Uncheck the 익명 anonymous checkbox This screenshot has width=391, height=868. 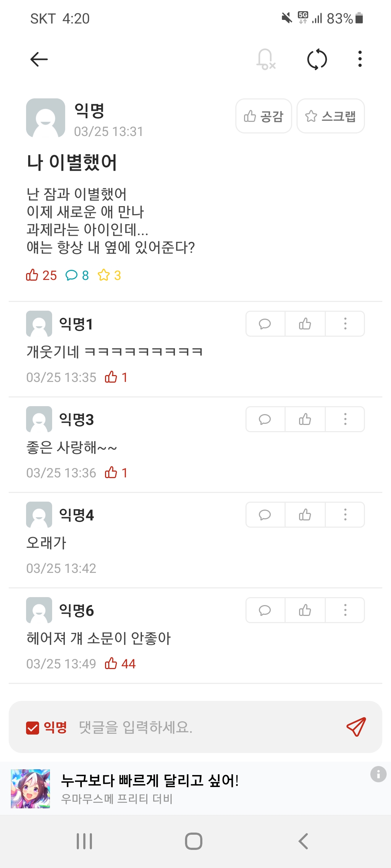pos(33,728)
